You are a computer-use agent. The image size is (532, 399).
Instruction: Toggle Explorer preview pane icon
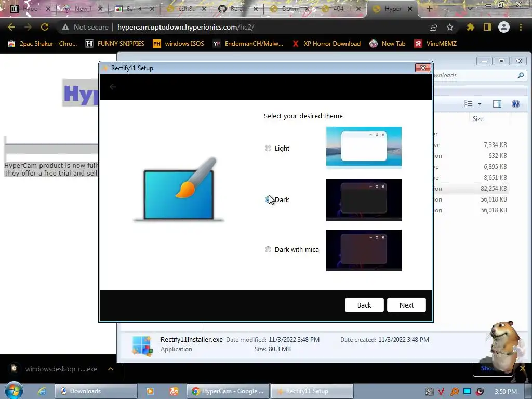point(497,104)
